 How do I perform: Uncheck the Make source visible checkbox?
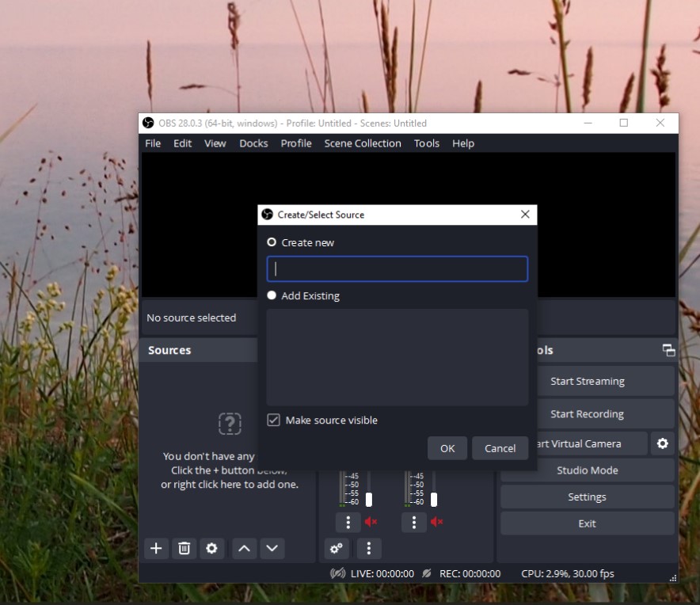point(273,420)
